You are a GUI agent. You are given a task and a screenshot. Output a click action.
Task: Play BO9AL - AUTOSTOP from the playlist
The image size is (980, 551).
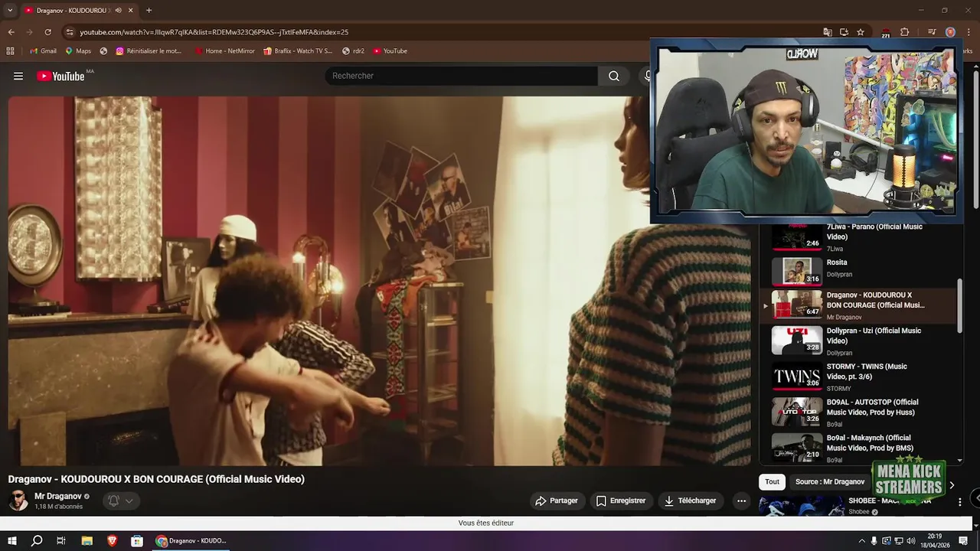[859, 413]
